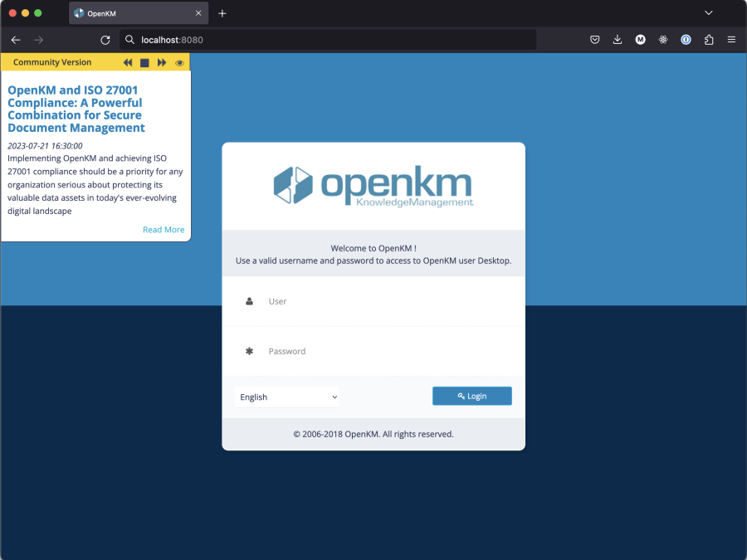Open the browser downloads icon
This screenshot has height=560, width=747.
pyautogui.click(x=618, y=40)
